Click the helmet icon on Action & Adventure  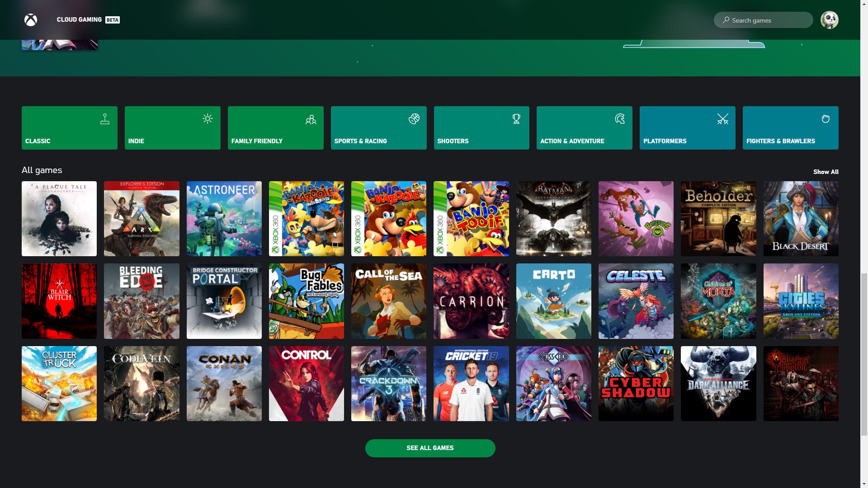tap(620, 119)
